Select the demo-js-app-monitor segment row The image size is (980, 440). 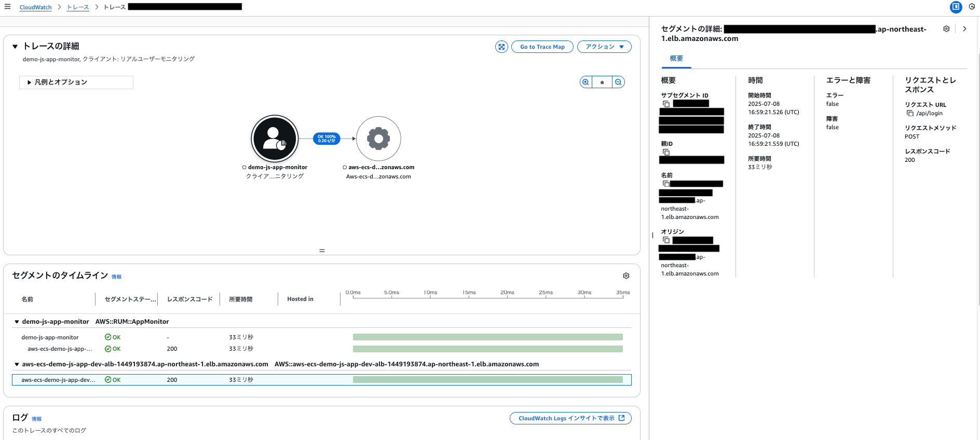322,337
